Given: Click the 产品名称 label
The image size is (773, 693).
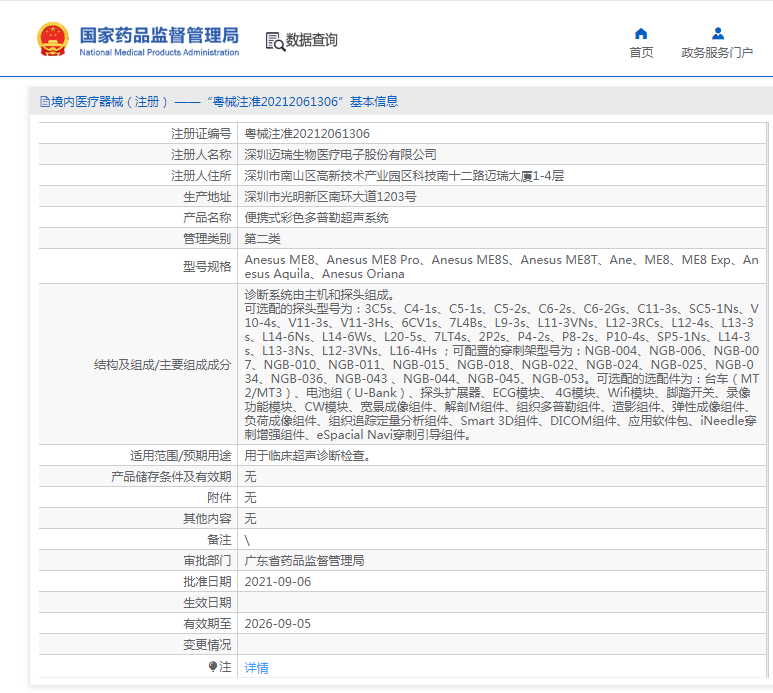Looking at the screenshot, I should [x=207, y=218].
